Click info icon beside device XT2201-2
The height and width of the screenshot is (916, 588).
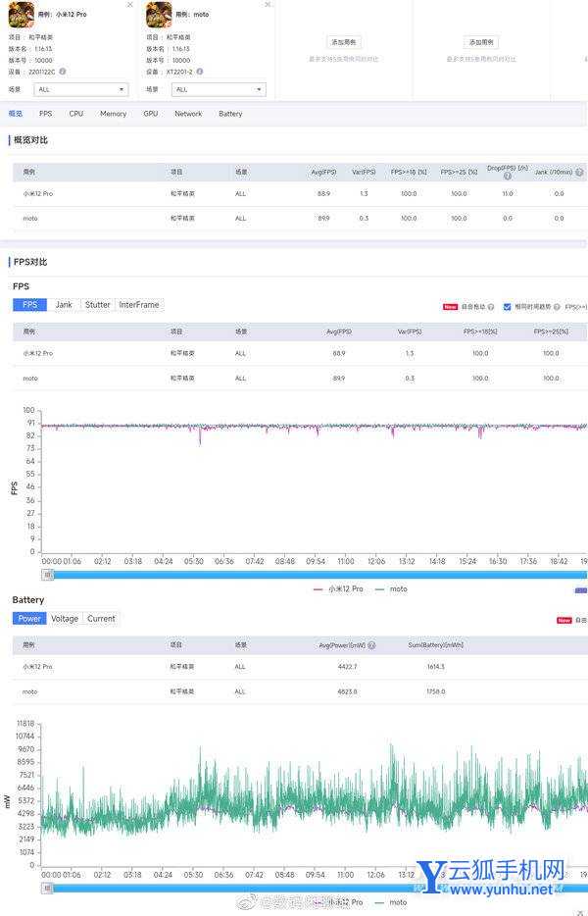(200, 72)
